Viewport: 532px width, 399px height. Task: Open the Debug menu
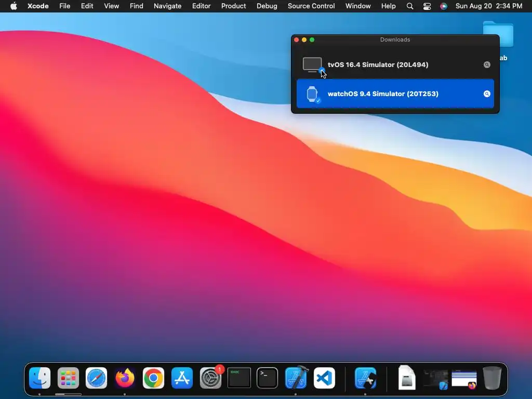coord(267,6)
